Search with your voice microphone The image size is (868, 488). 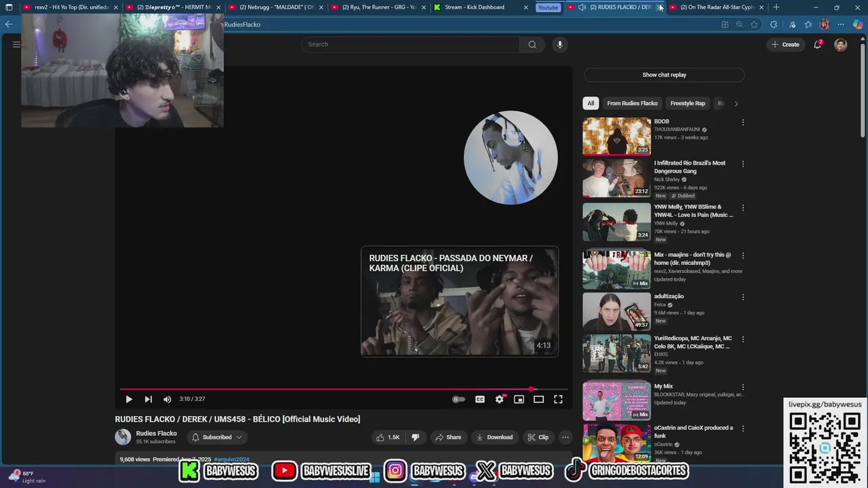(x=559, y=45)
